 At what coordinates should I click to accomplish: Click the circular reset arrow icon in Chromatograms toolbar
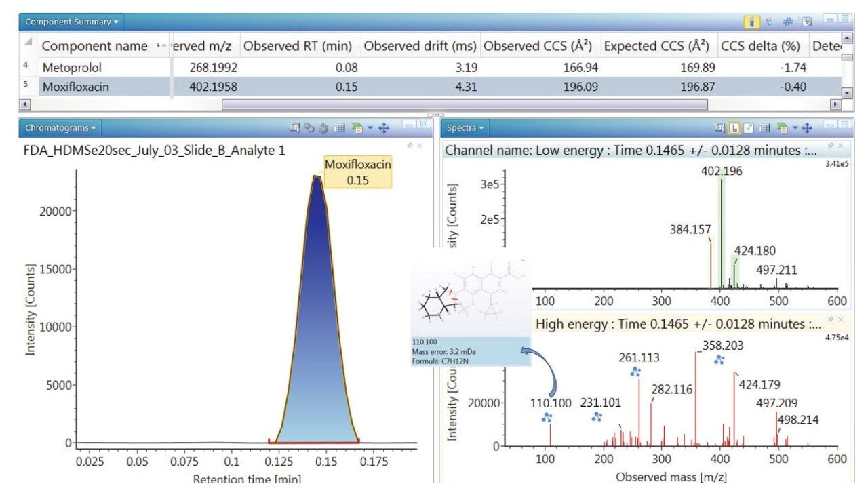click(324, 127)
